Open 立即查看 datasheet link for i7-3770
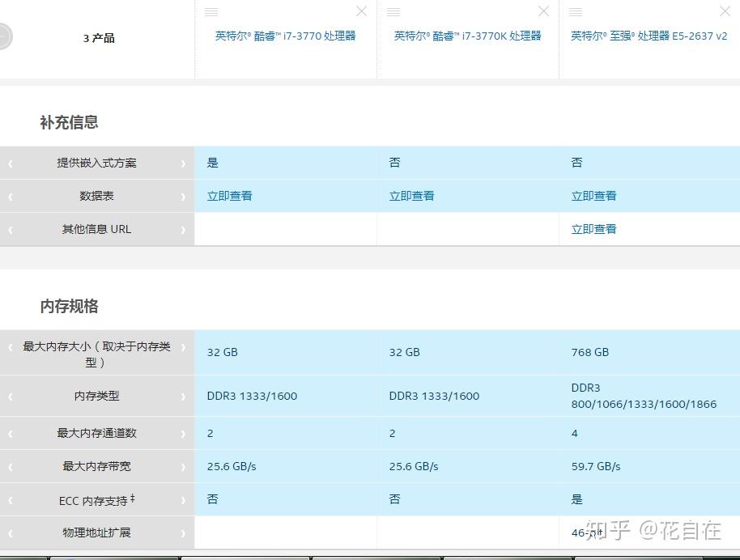 (229, 196)
